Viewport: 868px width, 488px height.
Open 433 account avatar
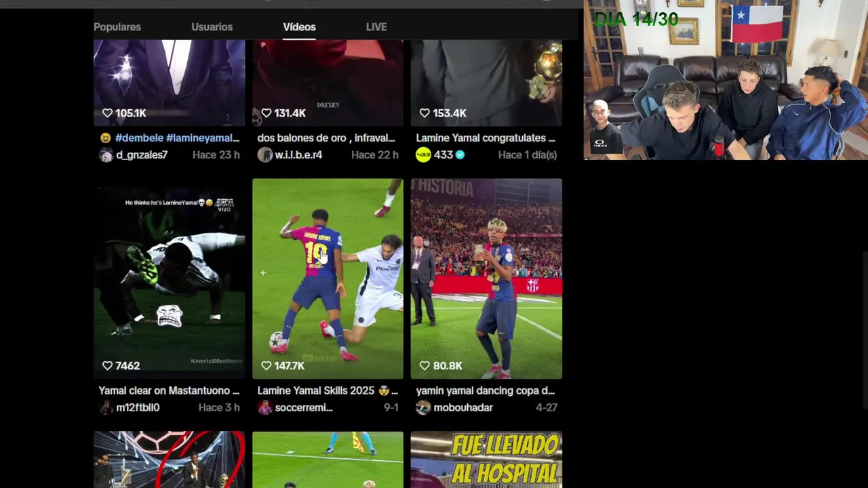(423, 155)
